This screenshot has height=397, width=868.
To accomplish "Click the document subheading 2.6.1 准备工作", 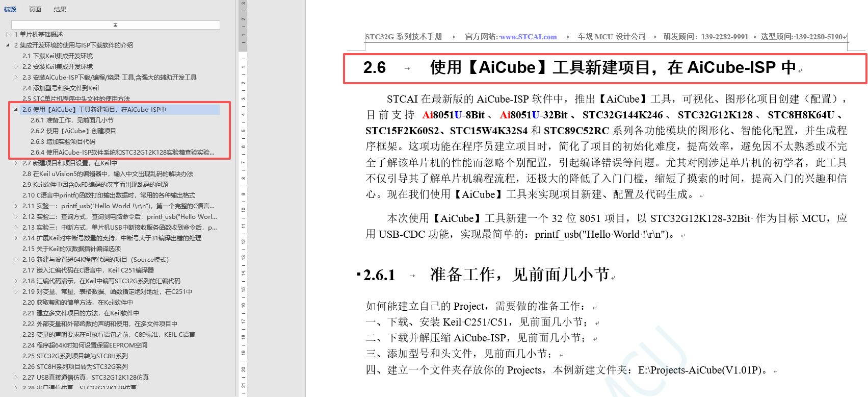I will tap(486, 275).
